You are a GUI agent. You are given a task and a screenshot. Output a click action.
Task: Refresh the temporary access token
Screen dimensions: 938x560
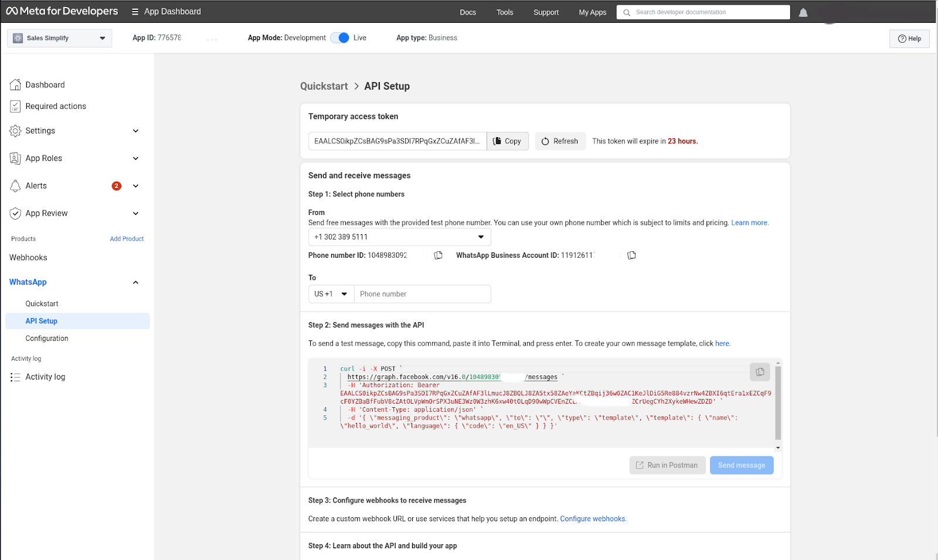tap(560, 141)
